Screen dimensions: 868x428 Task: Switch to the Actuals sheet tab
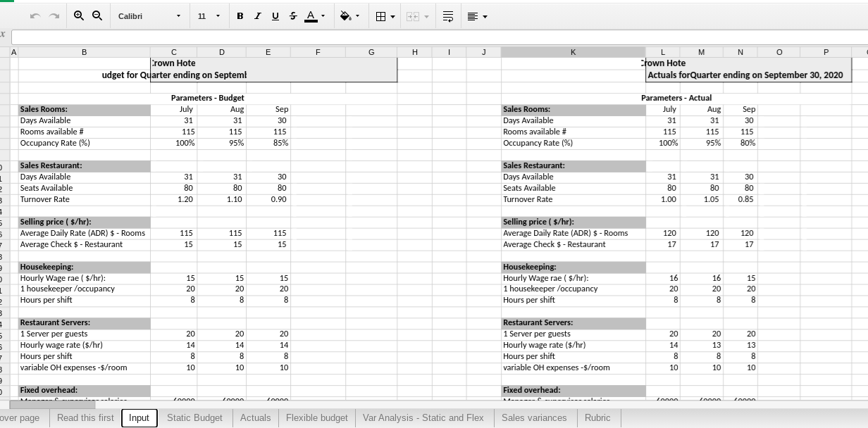[255, 417]
